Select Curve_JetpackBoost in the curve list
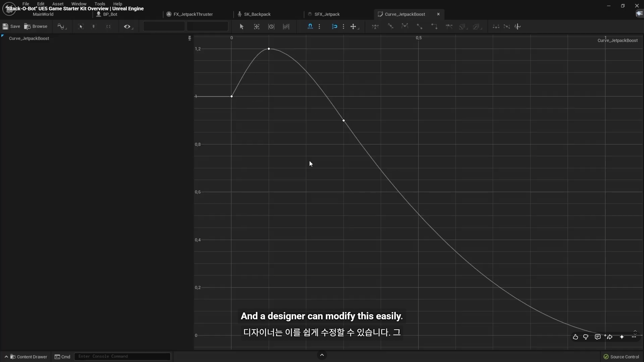Viewport: 644px width, 362px height. pos(29,38)
